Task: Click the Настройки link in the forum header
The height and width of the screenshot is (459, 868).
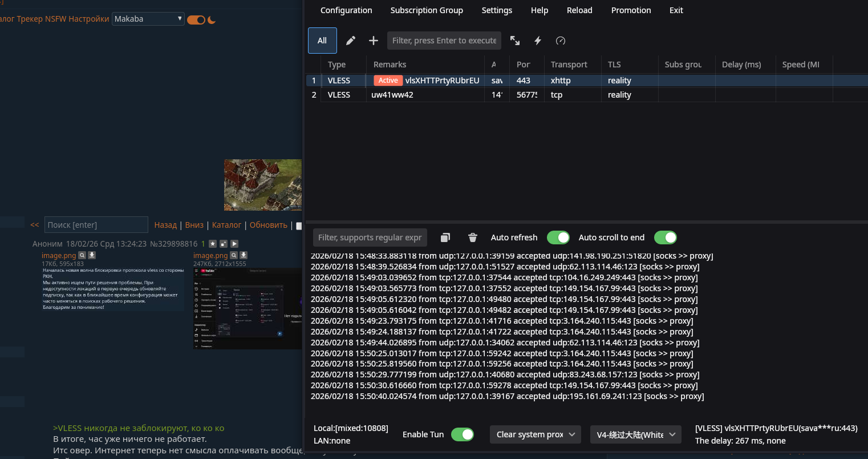Action: tap(88, 19)
